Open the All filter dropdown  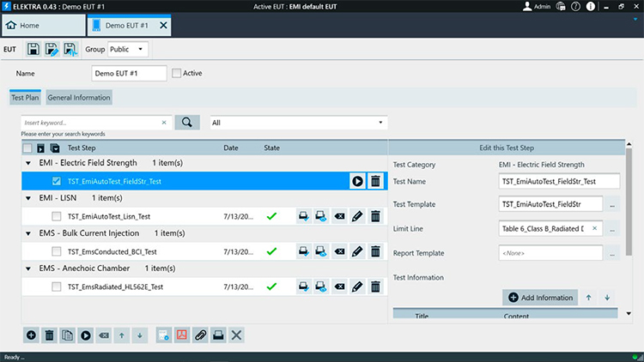click(x=297, y=123)
